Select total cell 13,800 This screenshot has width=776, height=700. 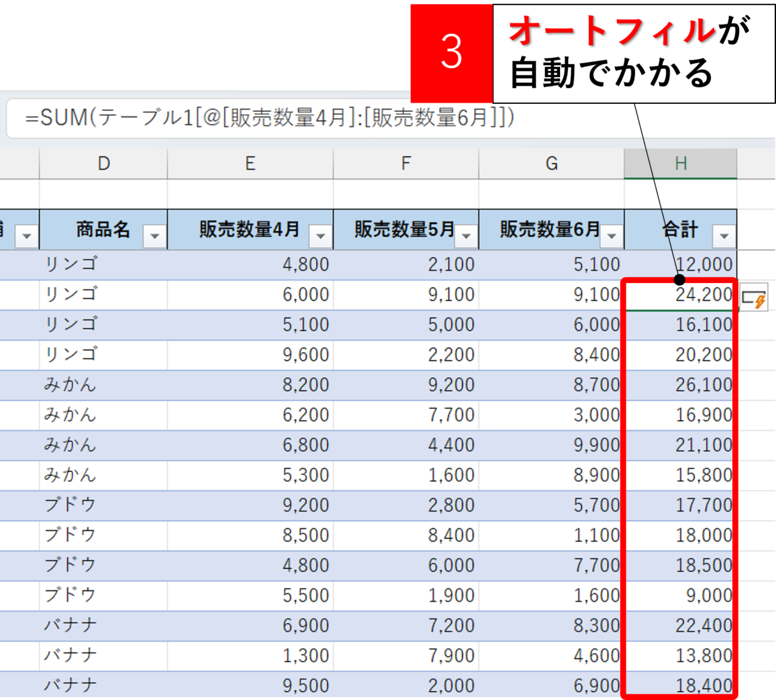click(x=680, y=656)
